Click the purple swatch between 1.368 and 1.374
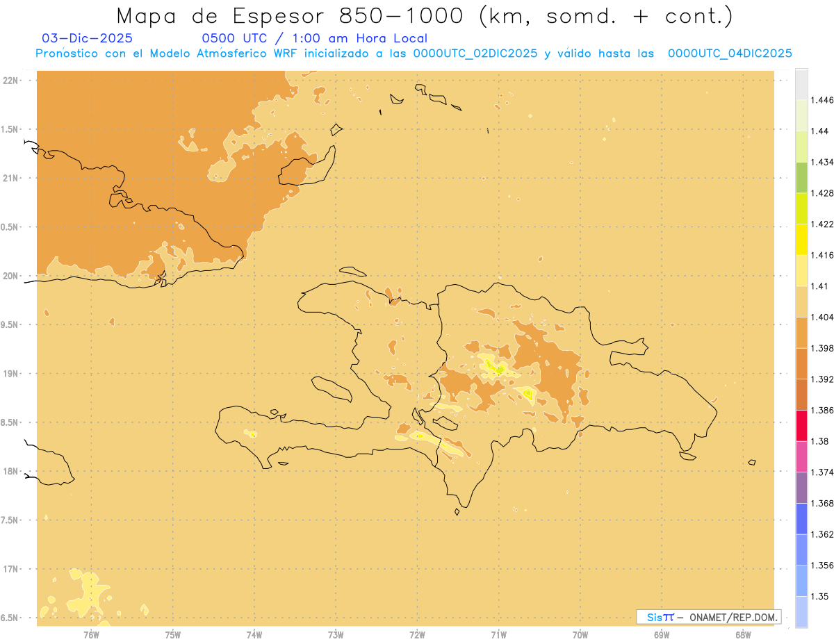834x644 pixels. point(801,487)
